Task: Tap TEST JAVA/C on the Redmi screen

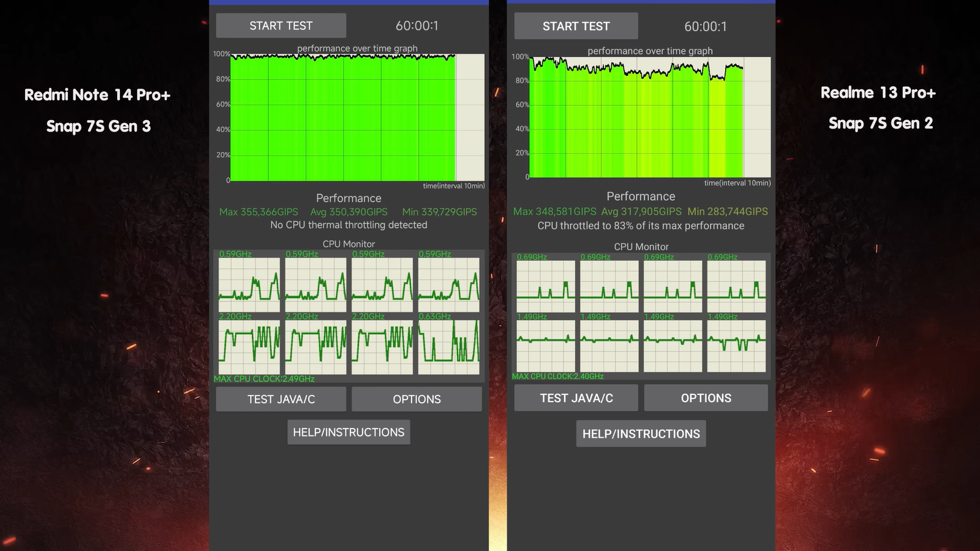Action: click(281, 399)
